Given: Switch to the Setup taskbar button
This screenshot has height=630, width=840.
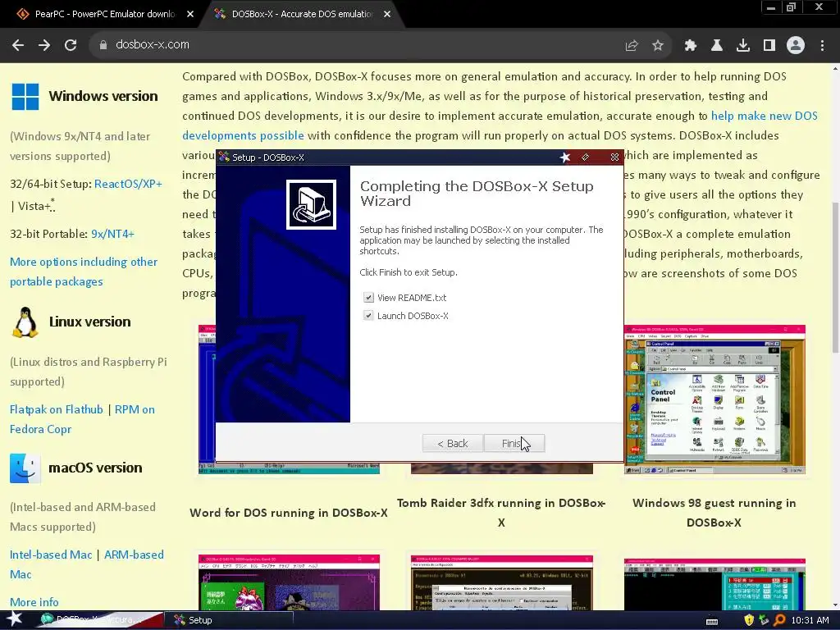Looking at the screenshot, I should coord(231,620).
